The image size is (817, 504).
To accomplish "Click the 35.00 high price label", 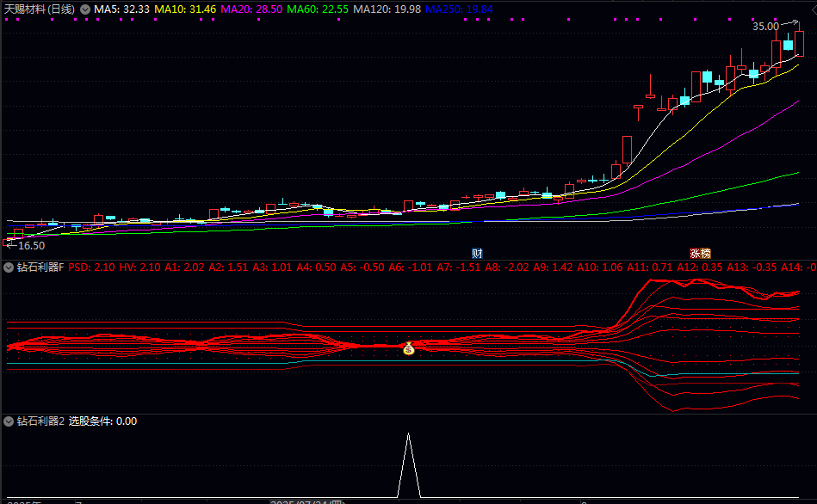I will click(765, 27).
